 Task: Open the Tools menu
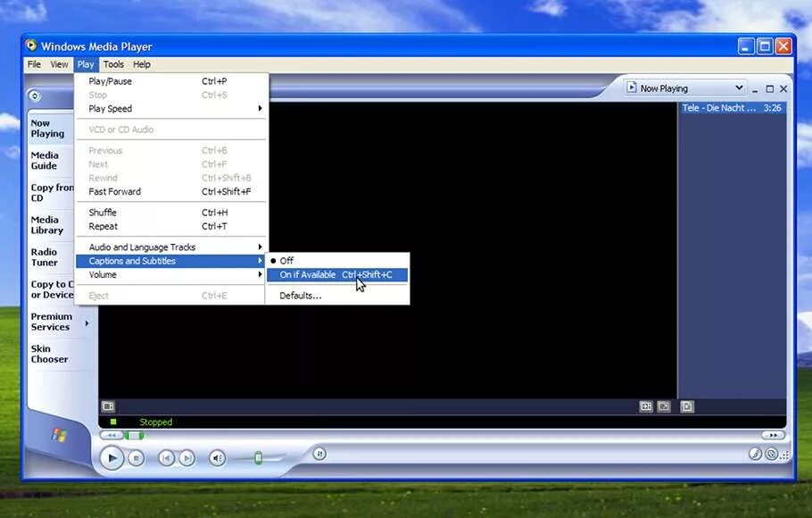tap(113, 64)
